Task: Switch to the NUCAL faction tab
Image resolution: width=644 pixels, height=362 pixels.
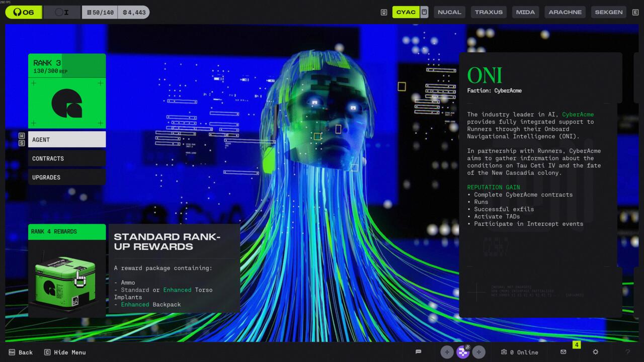Action: [449, 12]
